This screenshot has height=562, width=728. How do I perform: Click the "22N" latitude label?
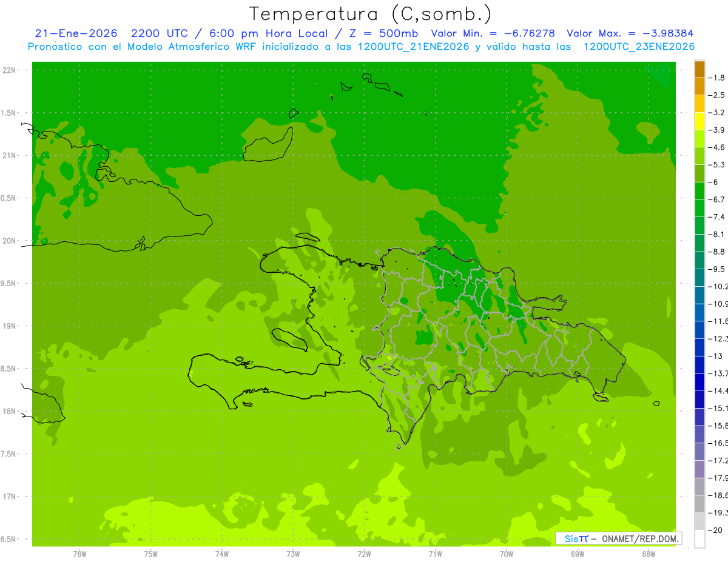pyautogui.click(x=9, y=70)
